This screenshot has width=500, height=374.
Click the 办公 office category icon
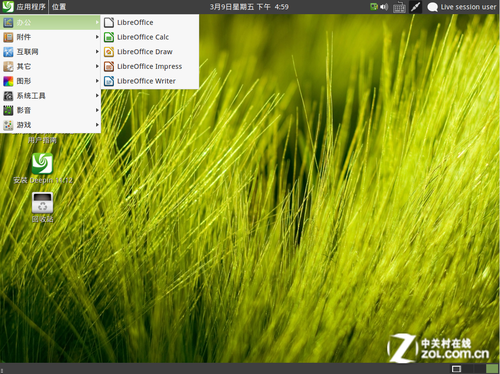click(8, 22)
